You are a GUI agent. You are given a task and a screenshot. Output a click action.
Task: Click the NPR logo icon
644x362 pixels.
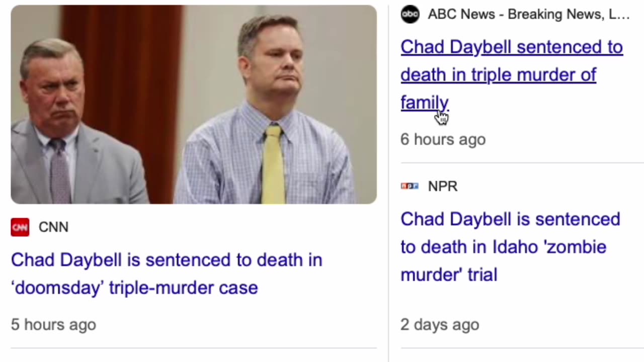click(x=410, y=186)
